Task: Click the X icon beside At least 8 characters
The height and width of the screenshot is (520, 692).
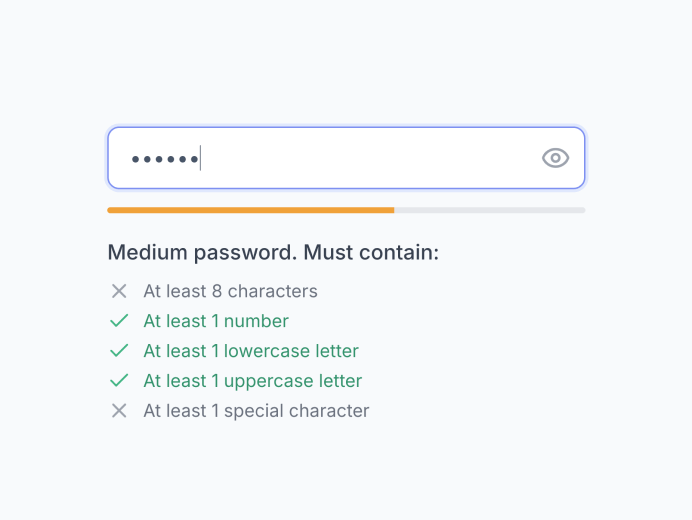Action: point(119,291)
